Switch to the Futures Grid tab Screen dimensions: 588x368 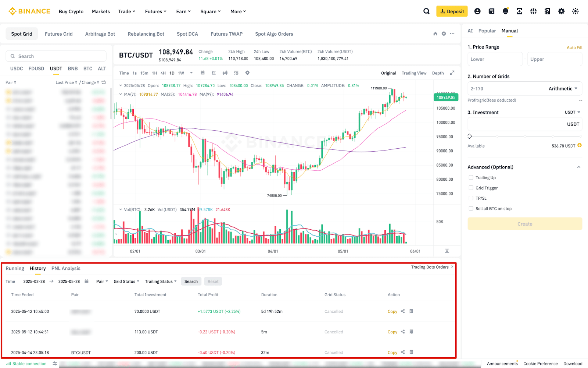[59, 34]
